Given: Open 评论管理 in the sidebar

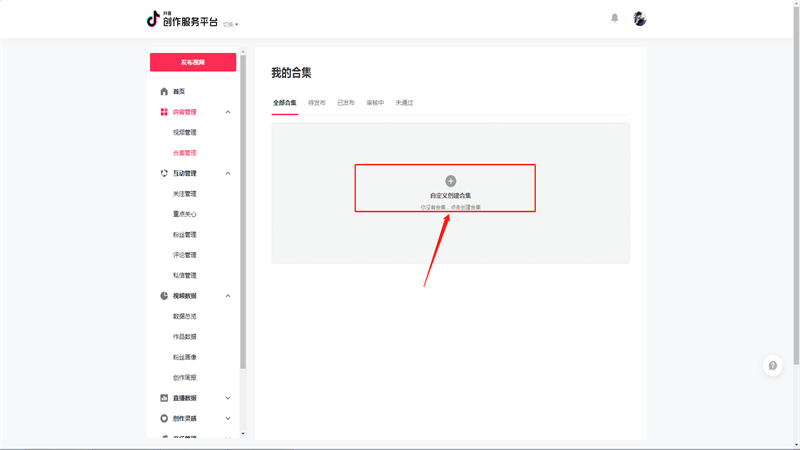Looking at the screenshot, I should [x=185, y=255].
